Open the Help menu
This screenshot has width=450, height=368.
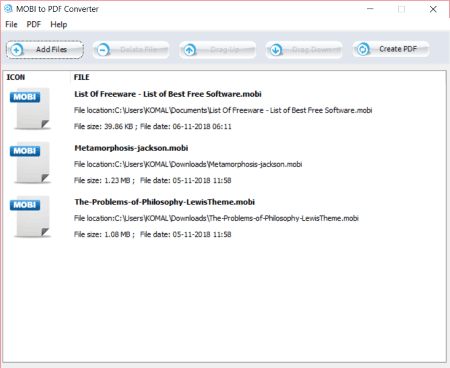point(59,25)
